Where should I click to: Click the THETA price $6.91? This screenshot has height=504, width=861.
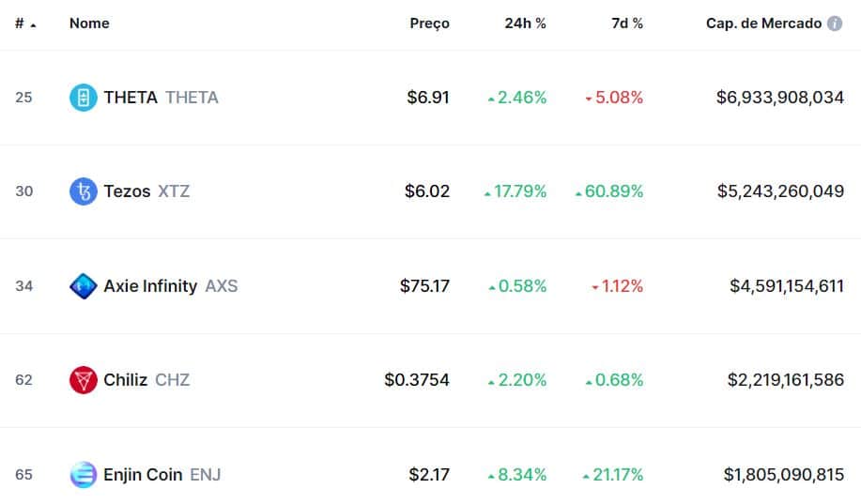428,98
